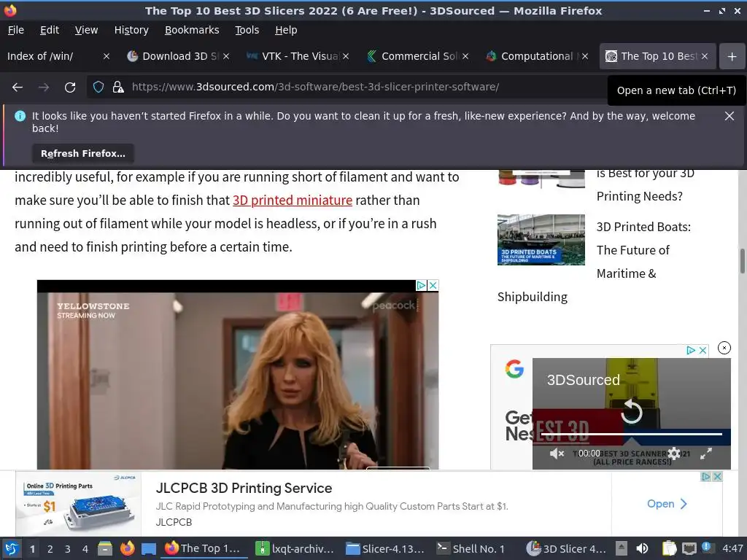Open the View menu
The height and width of the screenshot is (560, 747).
[86, 30]
